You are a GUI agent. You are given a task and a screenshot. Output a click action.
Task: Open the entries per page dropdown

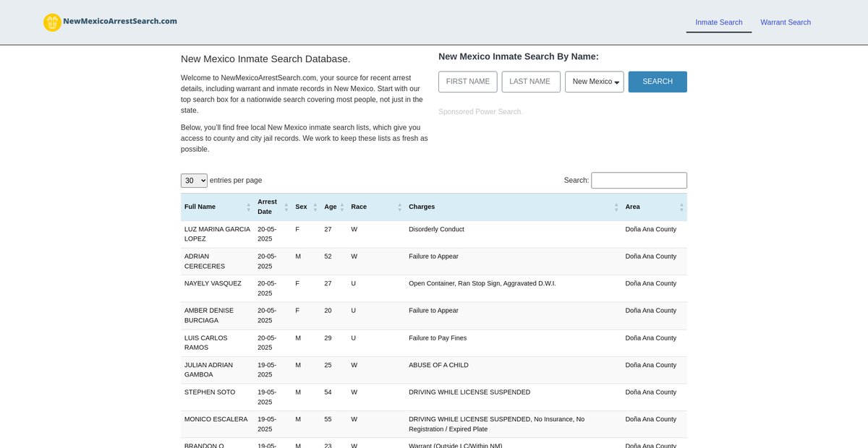(x=194, y=181)
